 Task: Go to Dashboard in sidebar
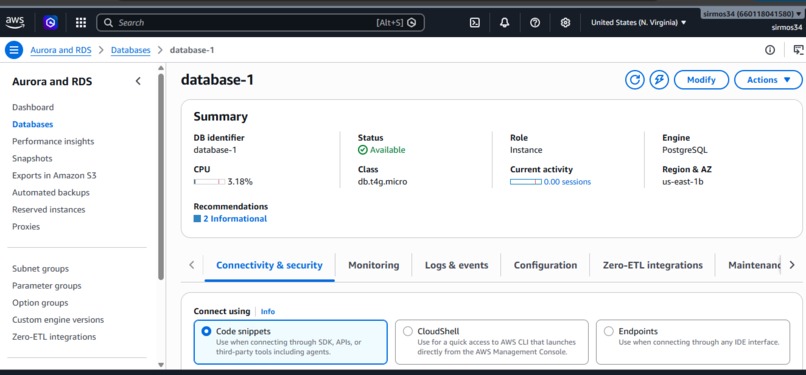pos(33,107)
